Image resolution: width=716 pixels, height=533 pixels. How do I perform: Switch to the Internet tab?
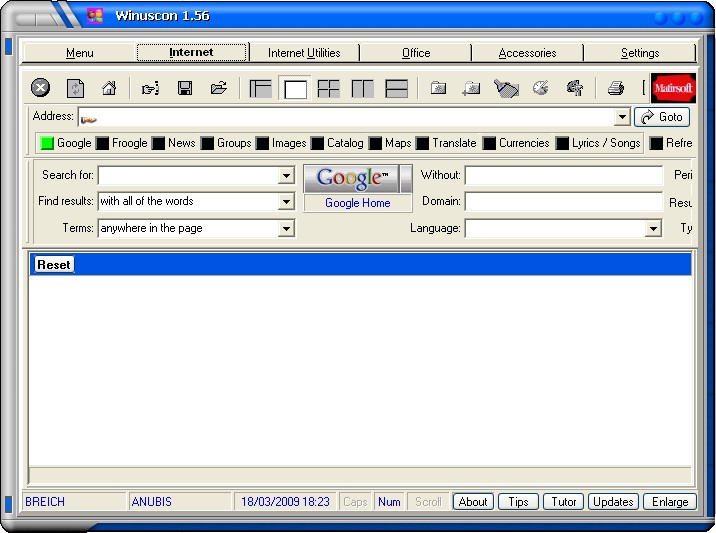pyautogui.click(x=191, y=53)
